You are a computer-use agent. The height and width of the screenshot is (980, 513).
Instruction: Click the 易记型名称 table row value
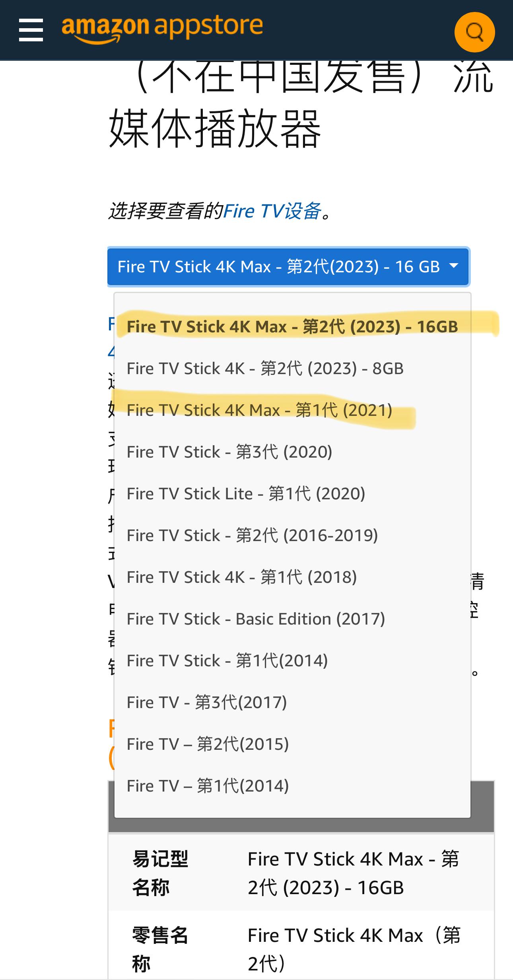tap(353, 873)
